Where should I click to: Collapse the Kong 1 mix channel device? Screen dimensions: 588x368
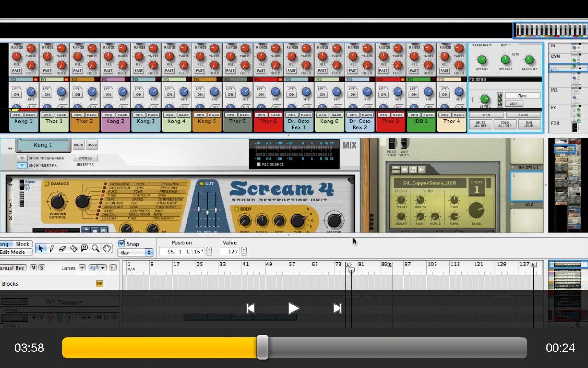tap(10, 149)
